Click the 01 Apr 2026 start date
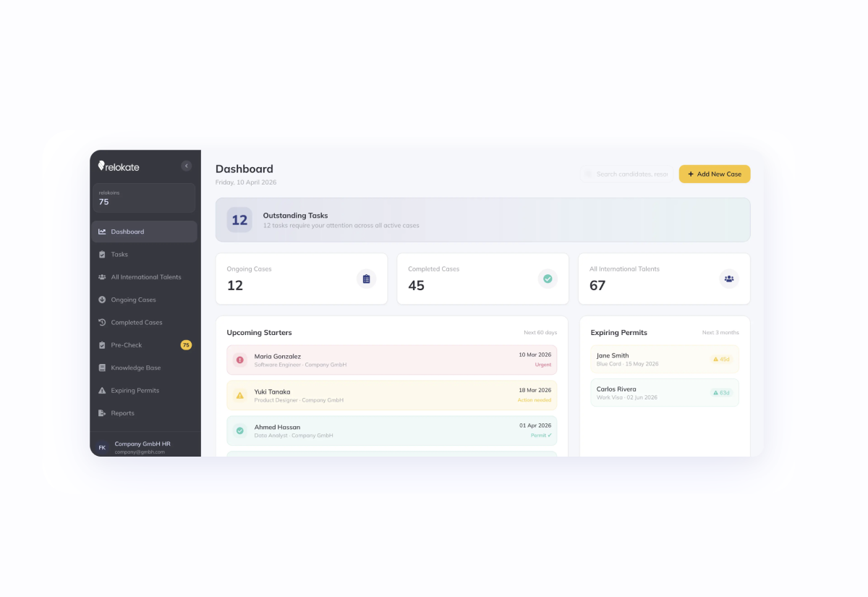 (535, 425)
